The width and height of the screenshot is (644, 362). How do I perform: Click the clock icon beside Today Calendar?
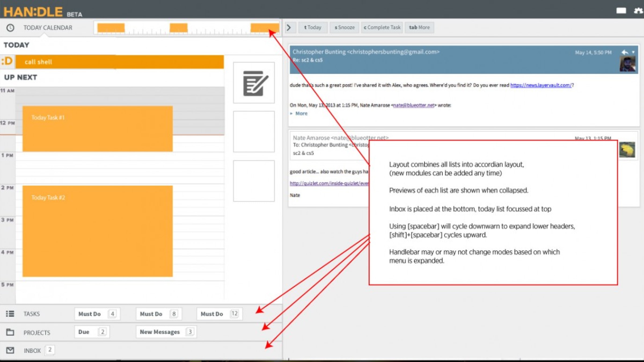(10, 28)
